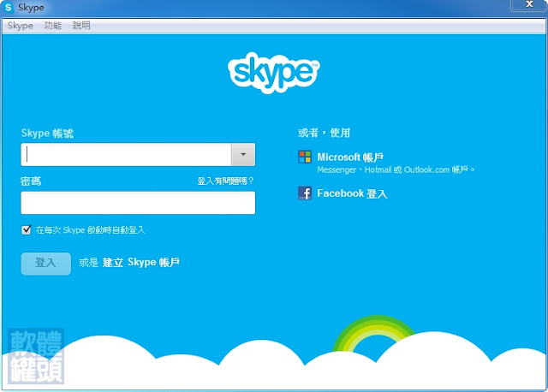Click the Facebook logo icon
The width and height of the screenshot is (548, 392).
(305, 193)
